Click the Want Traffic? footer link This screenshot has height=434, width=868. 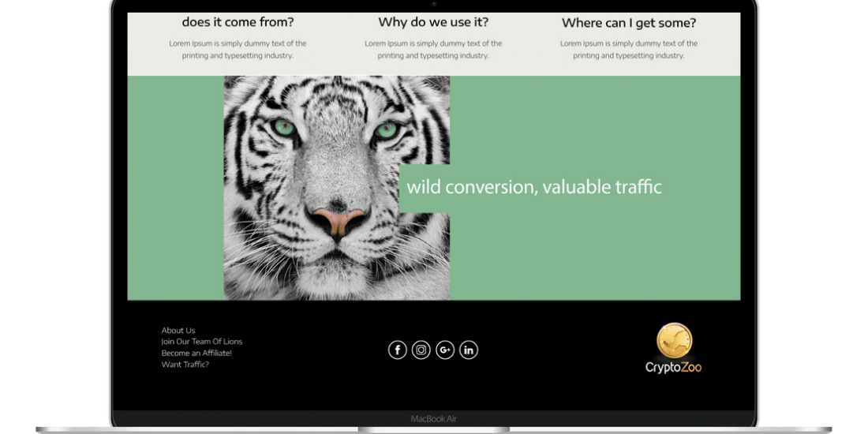coord(185,365)
